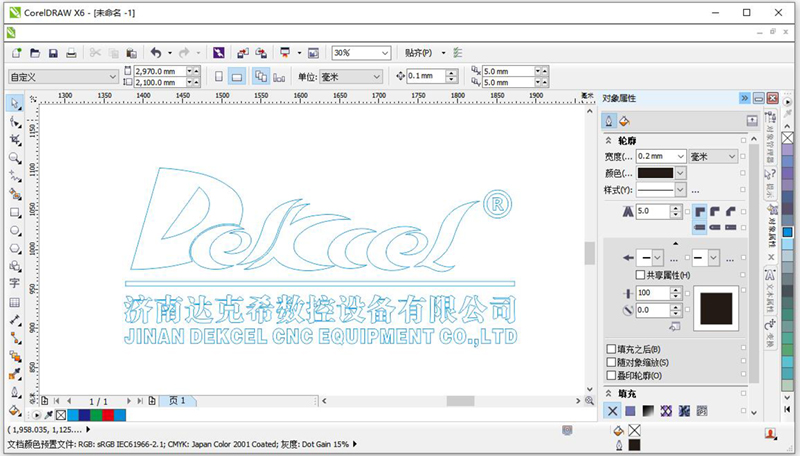800x456 pixels.
Task: Go to next page arrow
Action: tap(129, 401)
